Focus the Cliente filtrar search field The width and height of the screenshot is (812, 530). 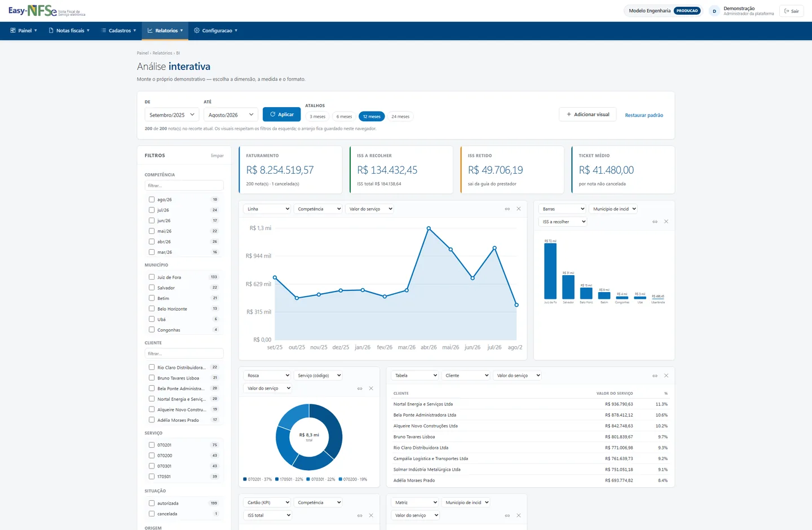[184, 354]
